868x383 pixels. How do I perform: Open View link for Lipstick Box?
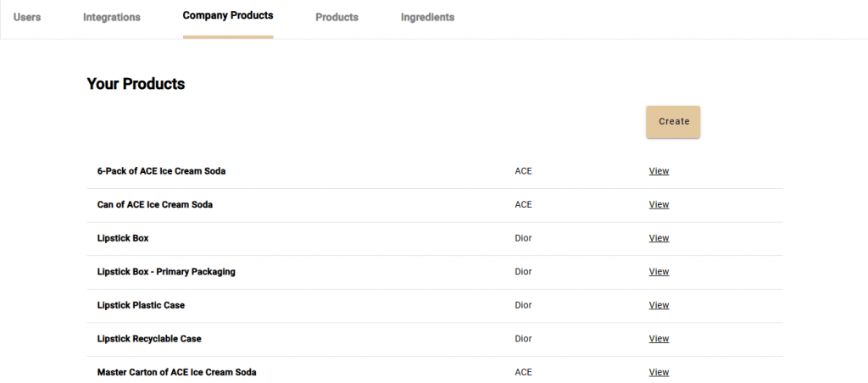click(x=659, y=238)
